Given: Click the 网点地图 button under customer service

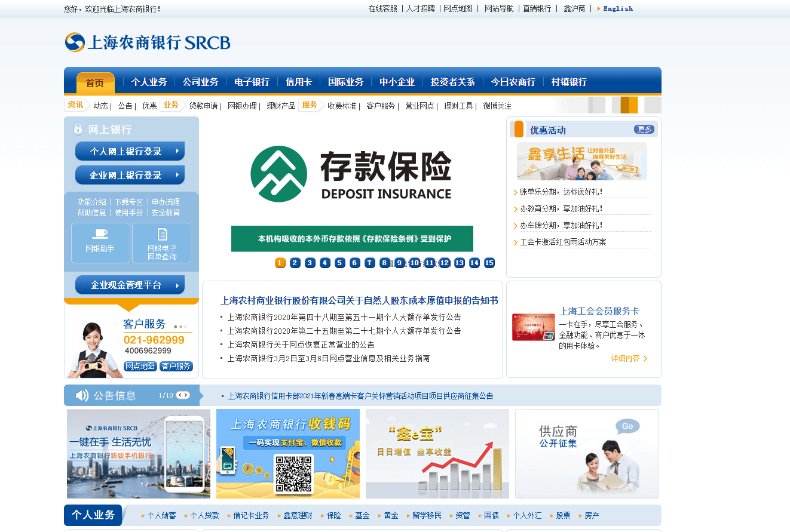Looking at the screenshot, I should pos(140,366).
